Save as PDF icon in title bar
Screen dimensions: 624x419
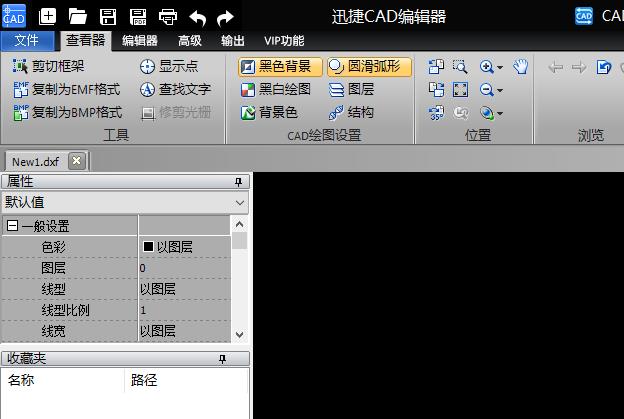coord(138,17)
